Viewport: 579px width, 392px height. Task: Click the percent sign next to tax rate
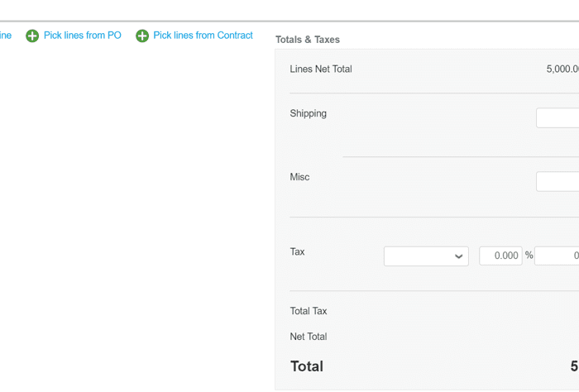(529, 256)
